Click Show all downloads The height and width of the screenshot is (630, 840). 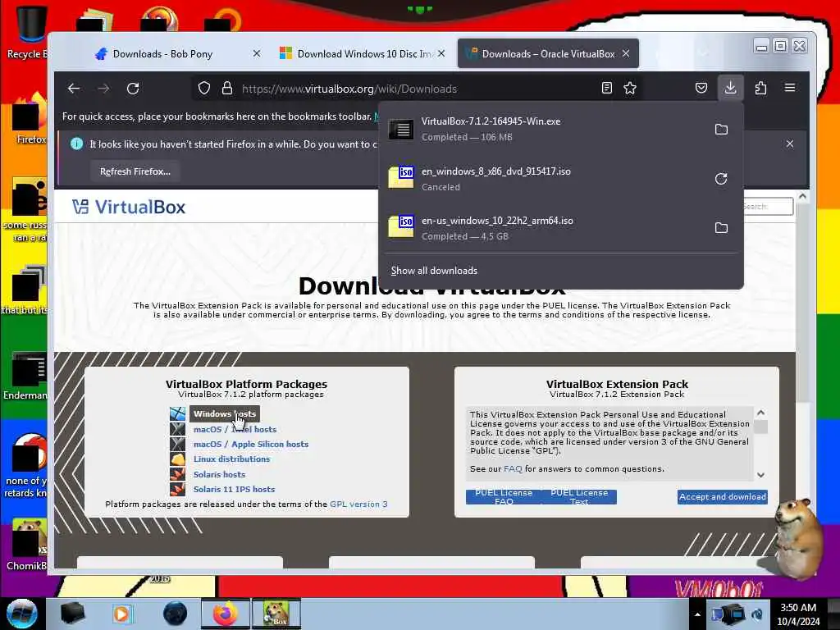click(434, 271)
